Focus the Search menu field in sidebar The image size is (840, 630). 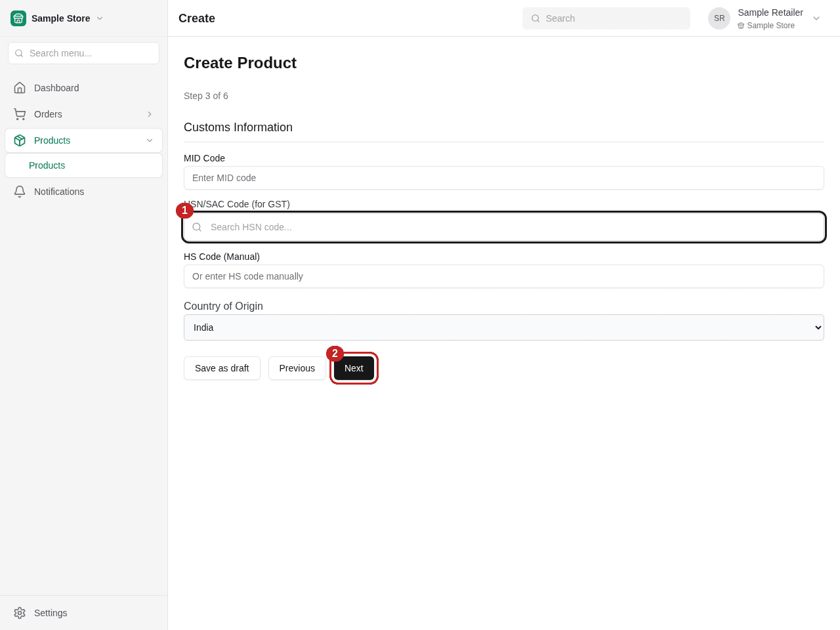click(x=83, y=53)
